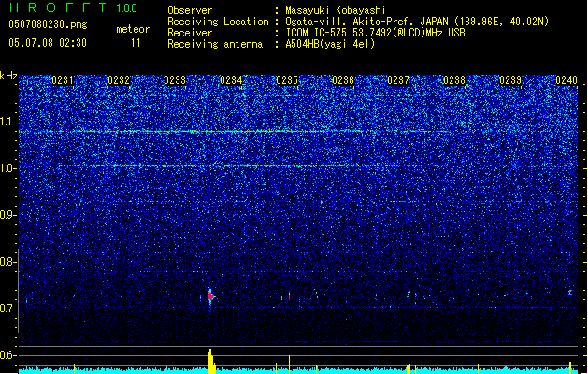Click the receiver text ICOM IC-575

[x=317, y=33]
